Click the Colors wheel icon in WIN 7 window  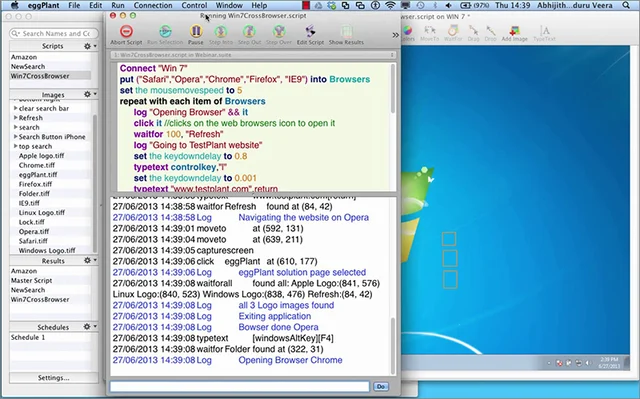coord(408,31)
